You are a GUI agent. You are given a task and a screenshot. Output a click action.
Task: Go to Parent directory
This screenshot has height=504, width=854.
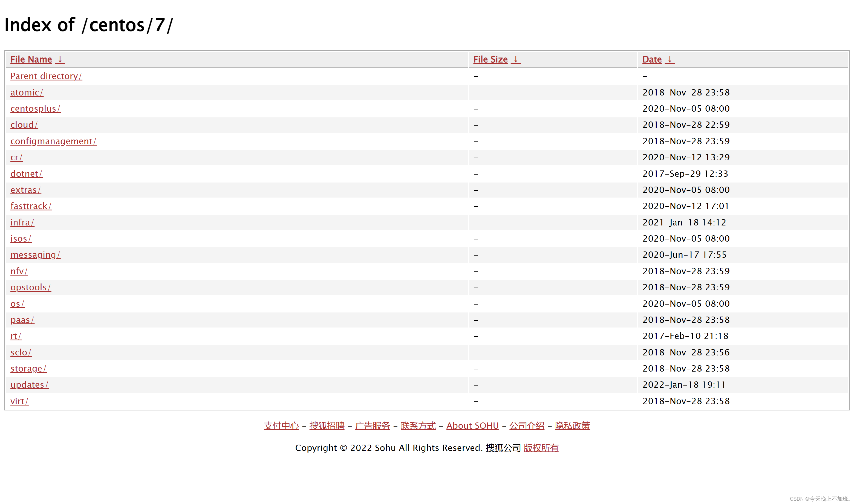pos(46,76)
